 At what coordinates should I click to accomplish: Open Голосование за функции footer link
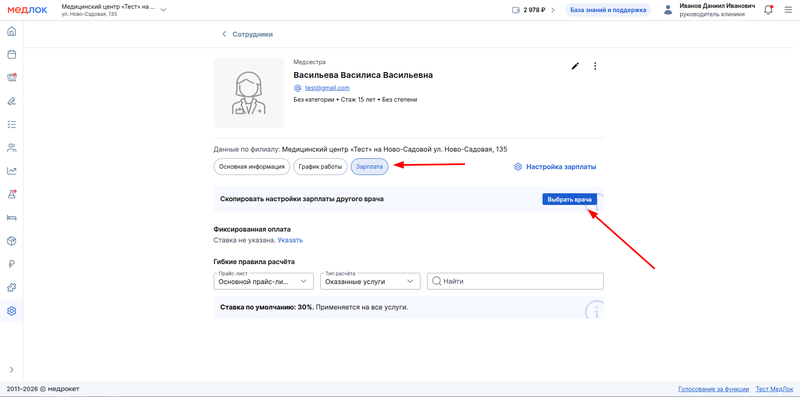(x=713, y=389)
